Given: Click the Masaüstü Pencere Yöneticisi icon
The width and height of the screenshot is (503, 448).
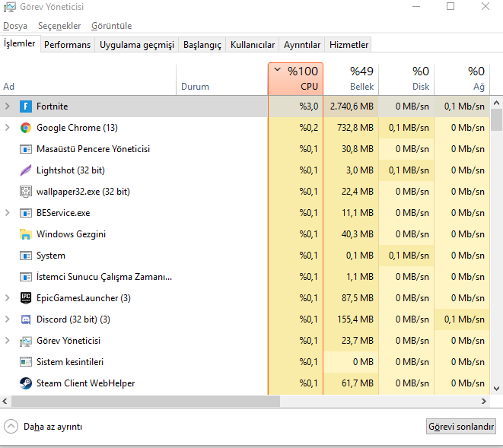Looking at the screenshot, I should coord(26,149).
